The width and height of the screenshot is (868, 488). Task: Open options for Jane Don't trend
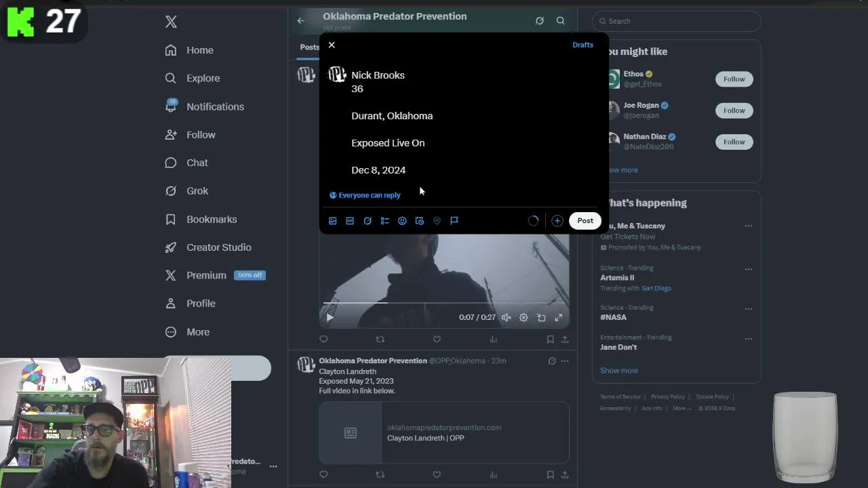(749, 338)
